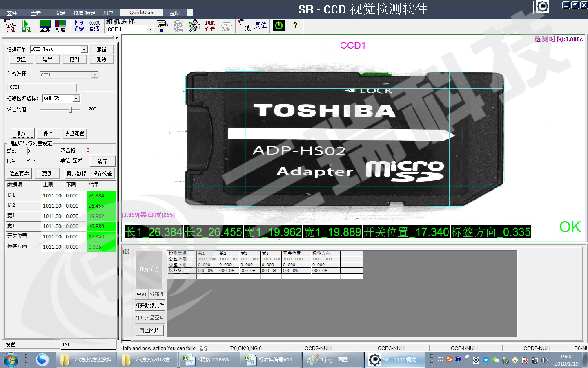Click the 编辑 edit button
This screenshot has width=588, height=368.
tap(101, 49)
